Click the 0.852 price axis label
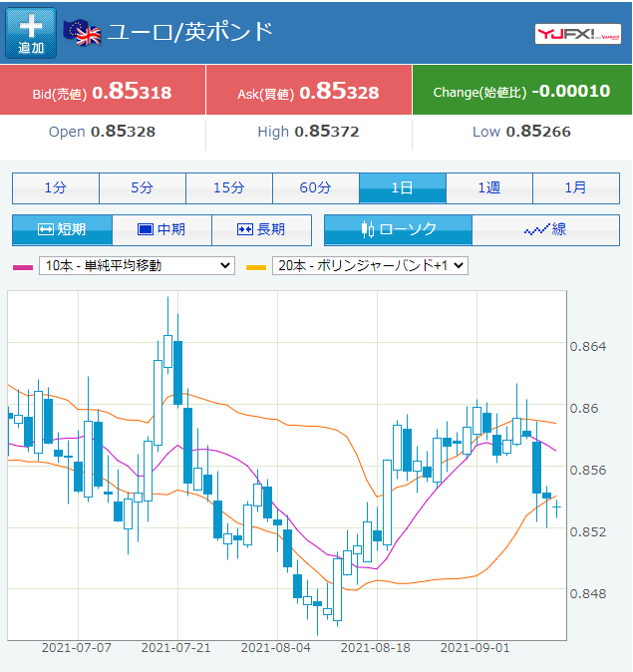 pyautogui.click(x=588, y=531)
